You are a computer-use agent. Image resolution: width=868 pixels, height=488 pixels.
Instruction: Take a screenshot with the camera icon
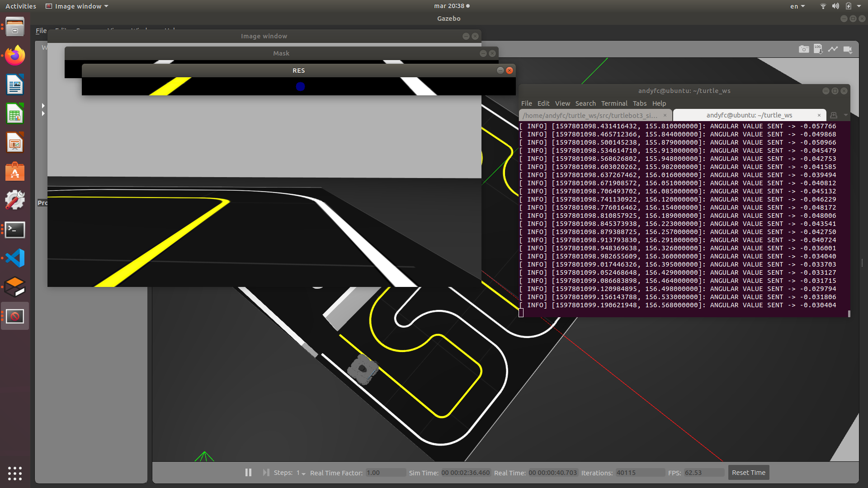803,49
